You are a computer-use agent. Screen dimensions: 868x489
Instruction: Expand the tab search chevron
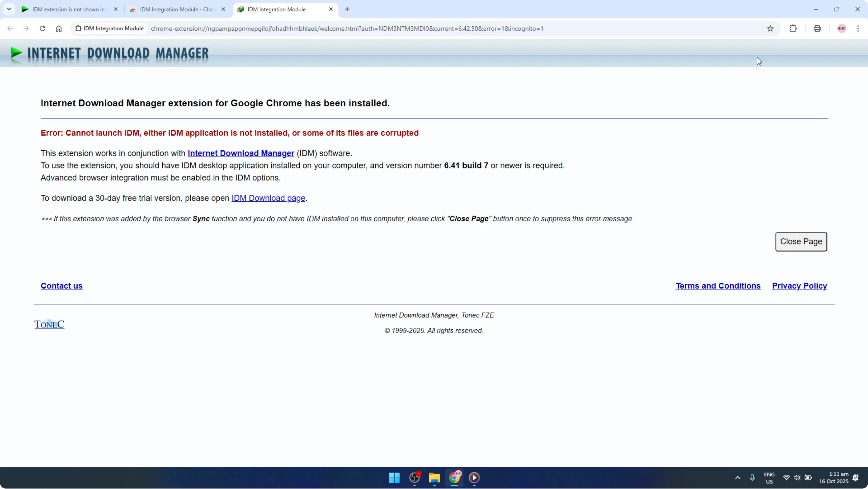click(9, 9)
